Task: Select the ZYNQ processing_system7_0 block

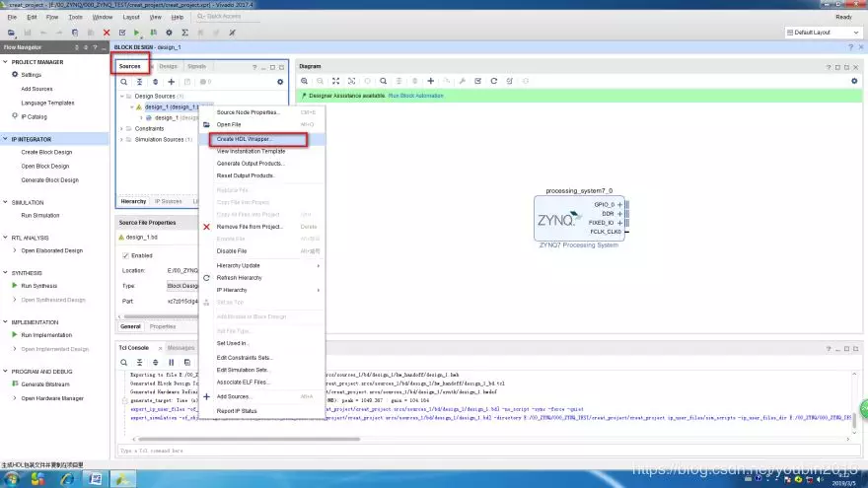Action: tap(579, 218)
